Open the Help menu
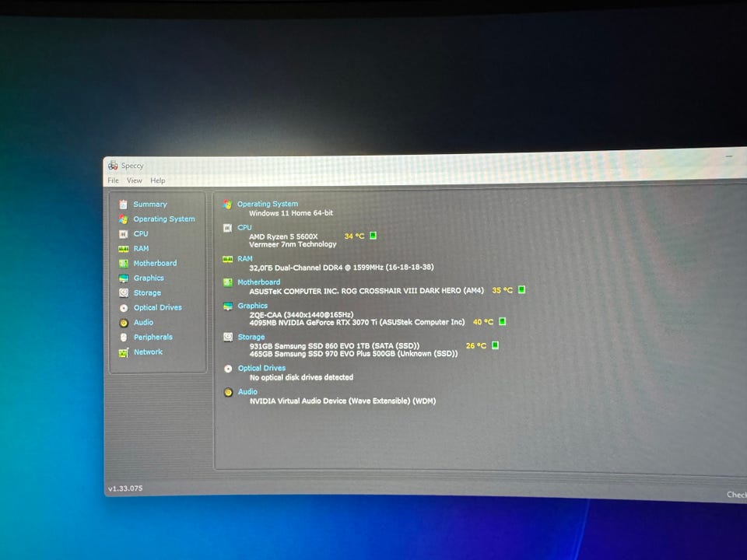Viewport: 747px width, 560px height. pyautogui.click(x=158, y=180)
